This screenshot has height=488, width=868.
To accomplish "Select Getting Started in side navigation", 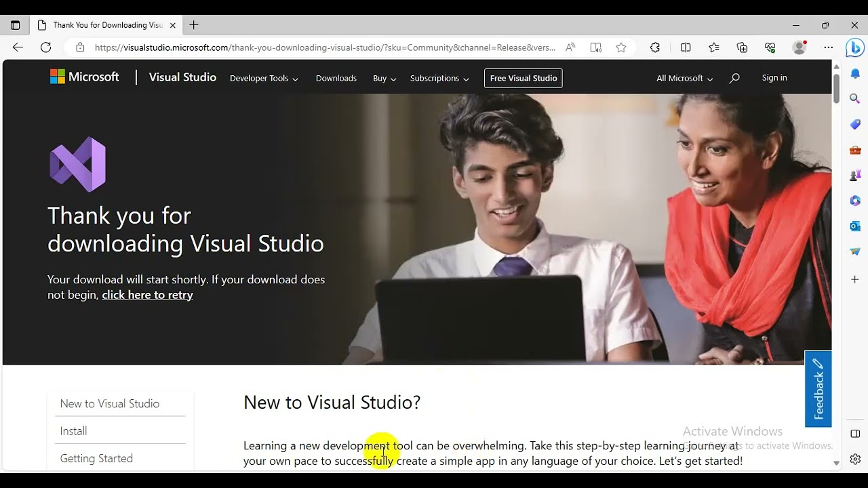I will 96,459.
